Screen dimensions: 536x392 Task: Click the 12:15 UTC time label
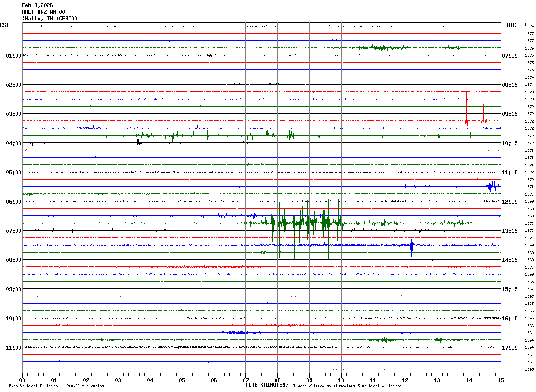click(509, 202)
